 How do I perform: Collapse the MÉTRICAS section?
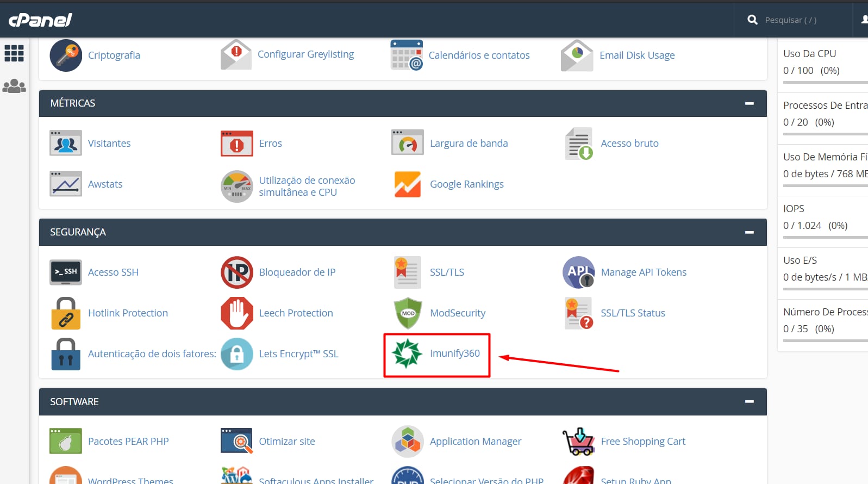(749, 103)
